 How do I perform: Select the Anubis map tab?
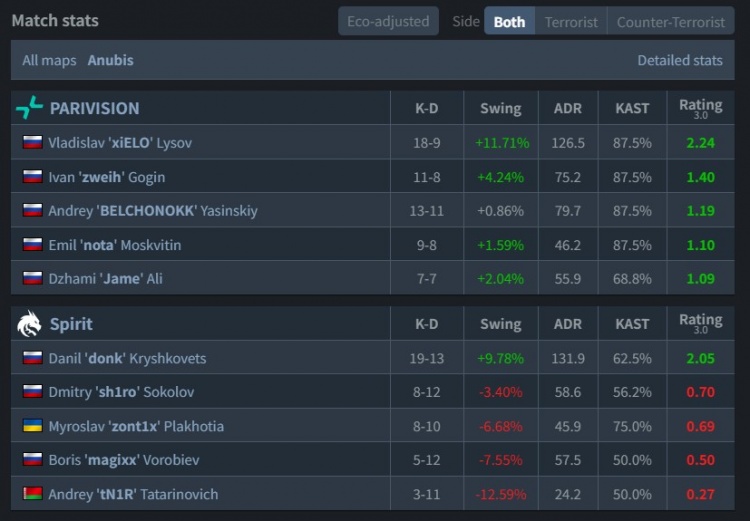(x=110, y=60)
